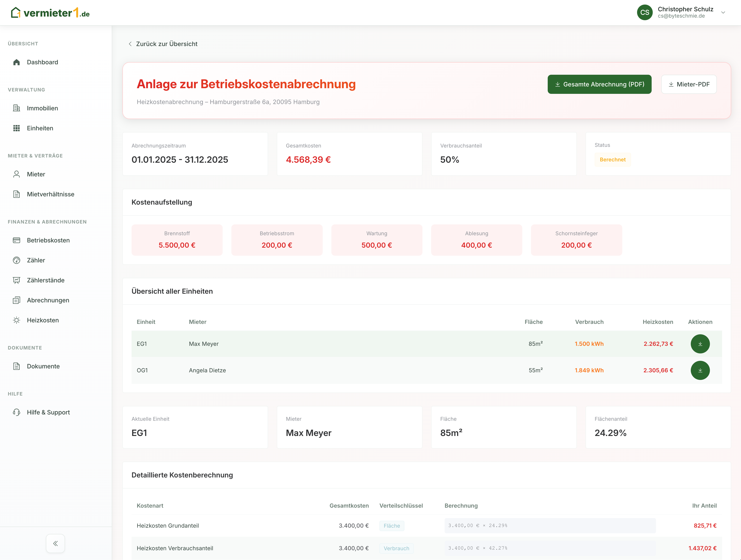
Task: Collapse the sidebar with double chevron
Action: (56, 543)
